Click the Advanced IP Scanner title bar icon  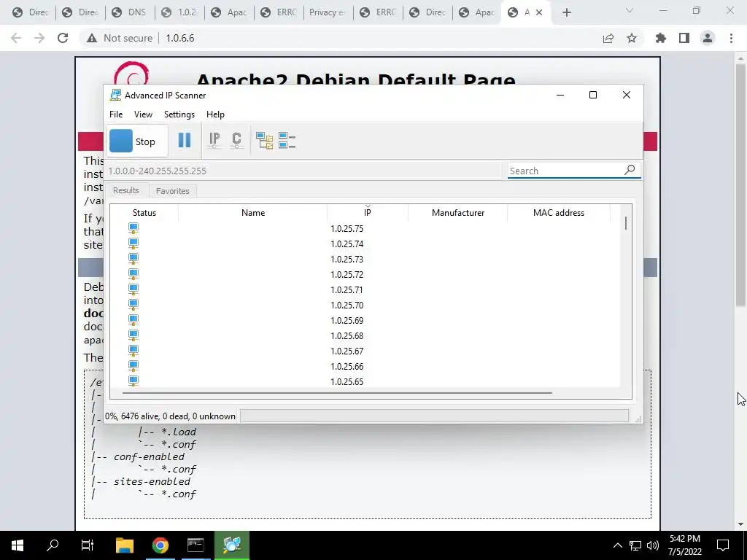click(115, 95)
